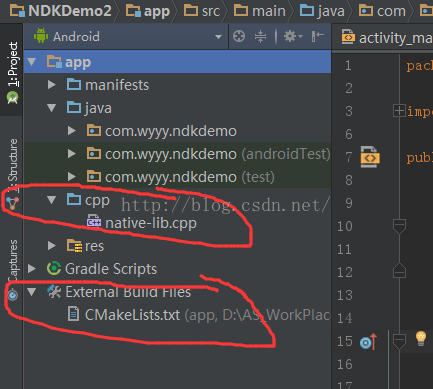The width and height of the screenshot is (433, 389).
Task: Click the Captures tab icon
Action: coord(12,295)
